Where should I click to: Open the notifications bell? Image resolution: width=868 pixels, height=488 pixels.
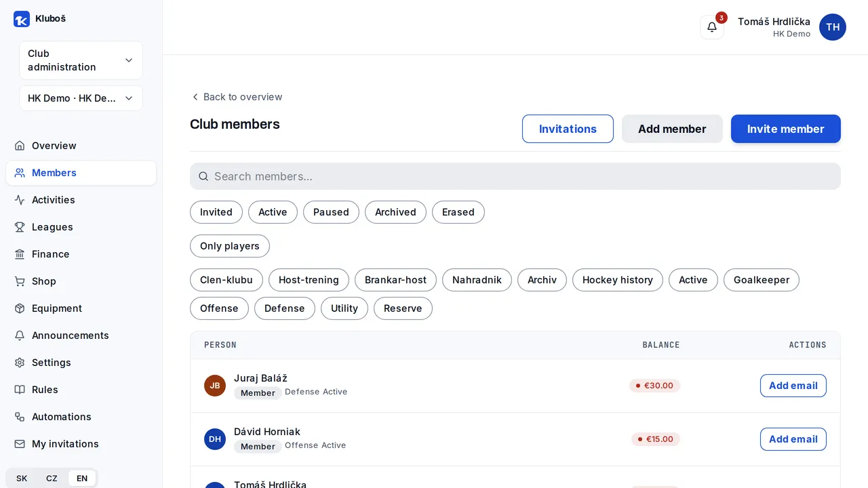tap(712, 27)
